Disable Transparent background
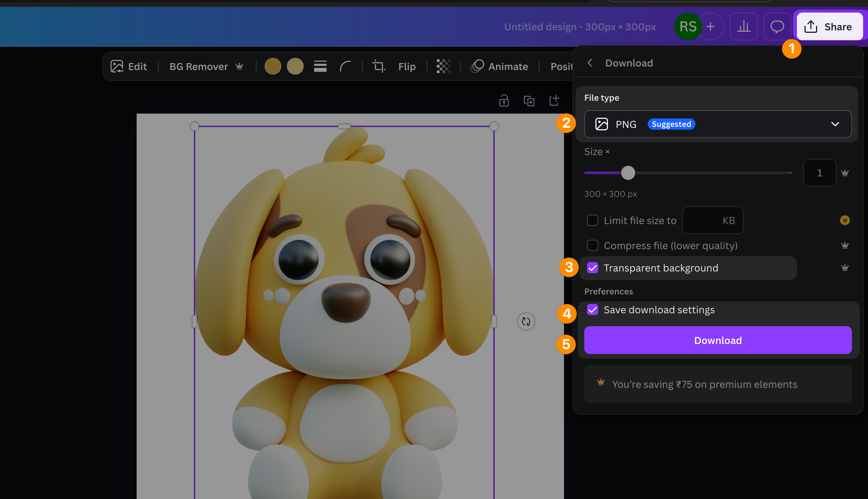Viewport: 868px width, 499px height. 592,268
